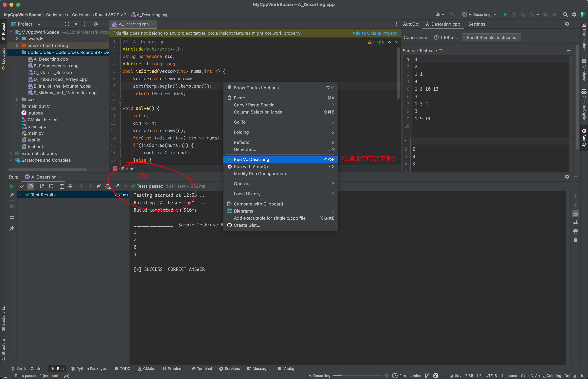
Task: Toggle read-only lock icon in the status bar
Action: click(582, 376)
